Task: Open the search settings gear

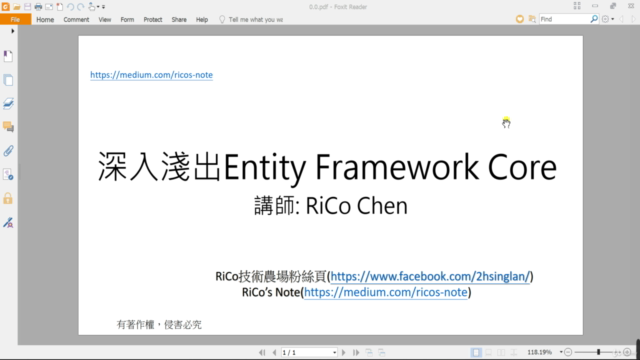Action: (x=605, y=19)
